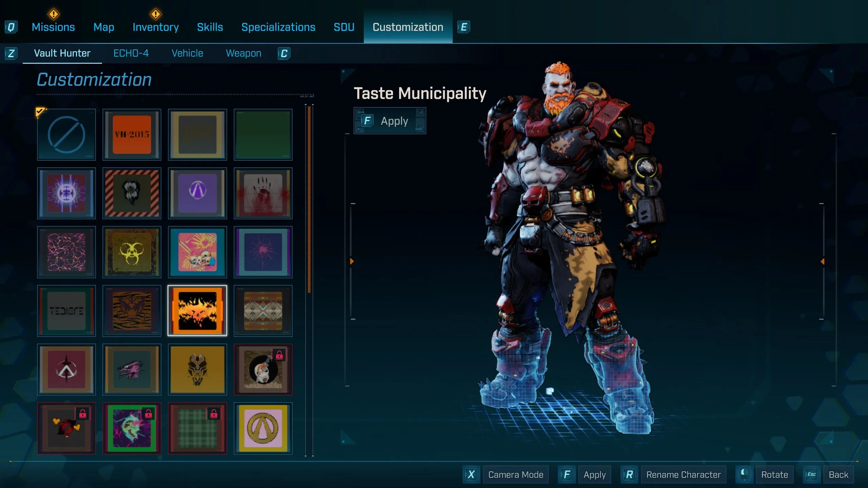The height and width of the screenshot is (488, 868).
Task: Click the F key icon in bottom bar
Action: (567, 474)
